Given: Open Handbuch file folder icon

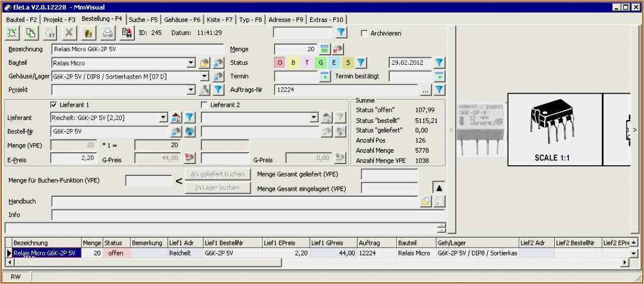Looking at the screenshot, I should pos(426,201).
